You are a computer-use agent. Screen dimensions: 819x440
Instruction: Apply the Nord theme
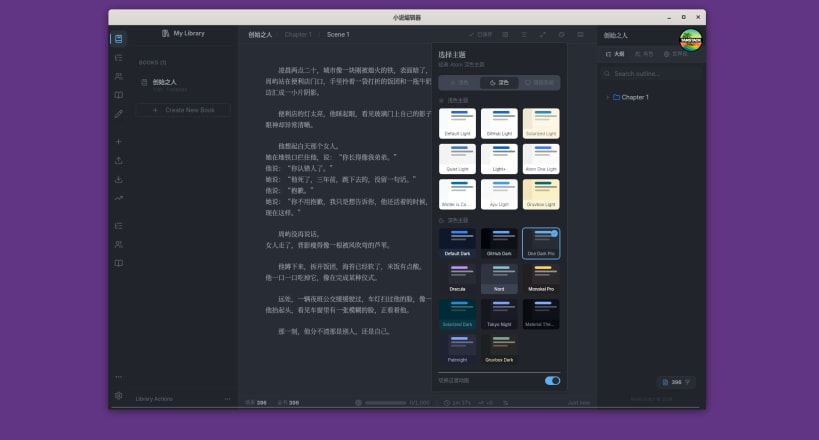(499, 279)
